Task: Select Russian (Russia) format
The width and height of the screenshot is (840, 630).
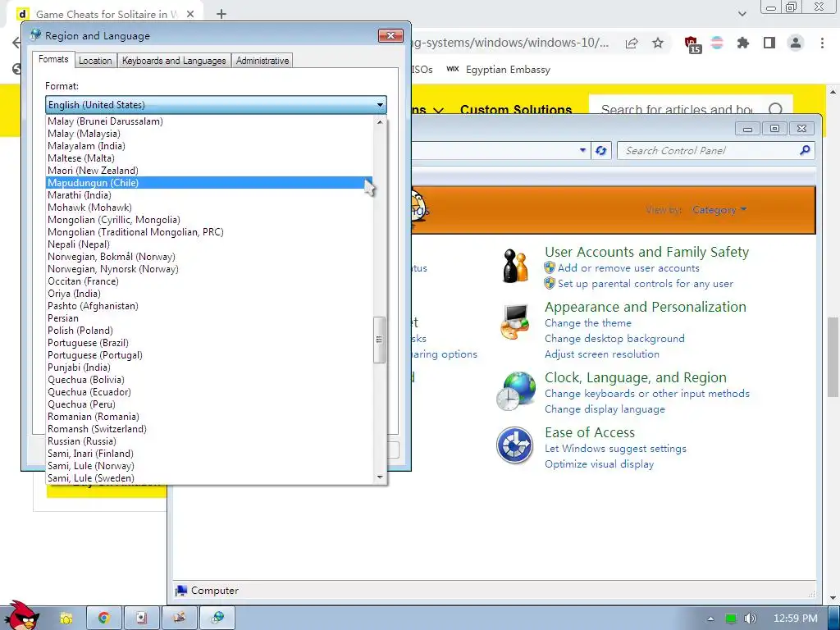Action: click(209, 441)
